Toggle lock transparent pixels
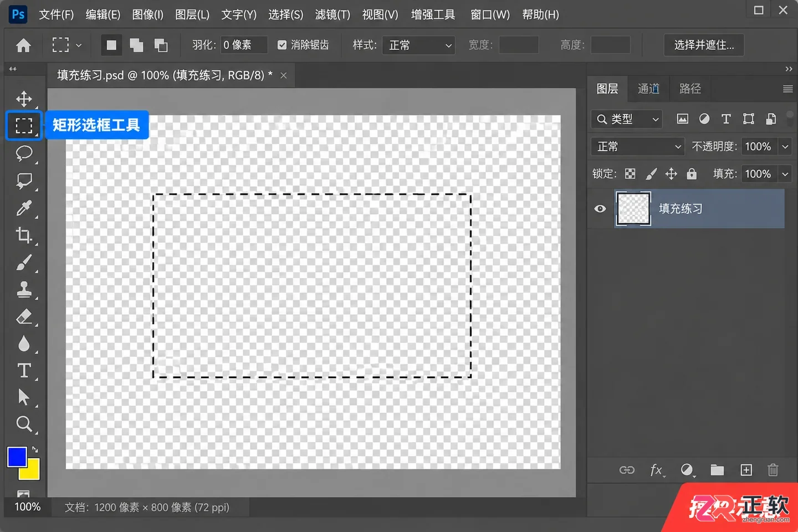Viewport: 798px width, 532px height. pyautogui.click(x=630, y=174)
